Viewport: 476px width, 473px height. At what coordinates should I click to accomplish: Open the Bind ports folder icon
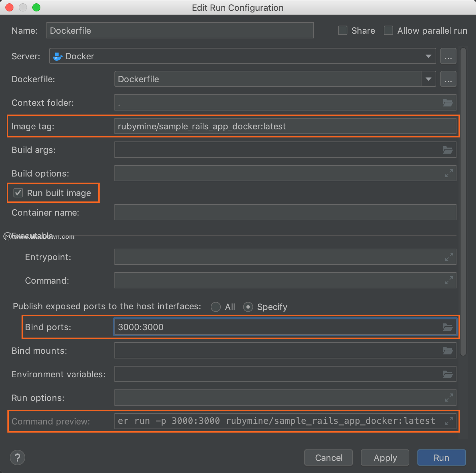447,327
